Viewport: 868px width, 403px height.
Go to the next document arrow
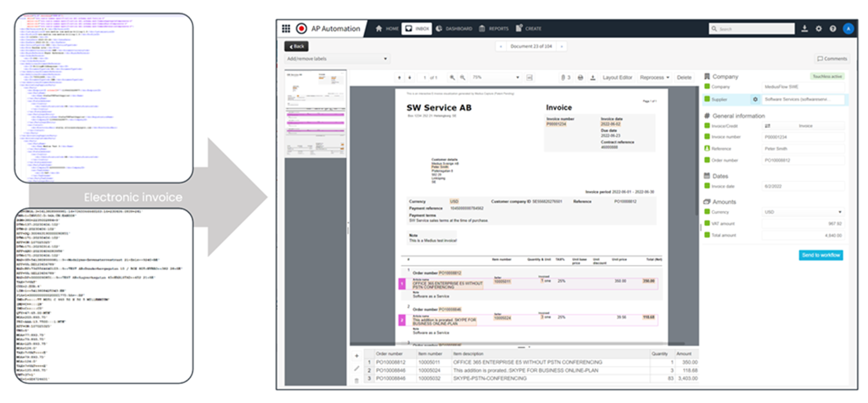562,46
